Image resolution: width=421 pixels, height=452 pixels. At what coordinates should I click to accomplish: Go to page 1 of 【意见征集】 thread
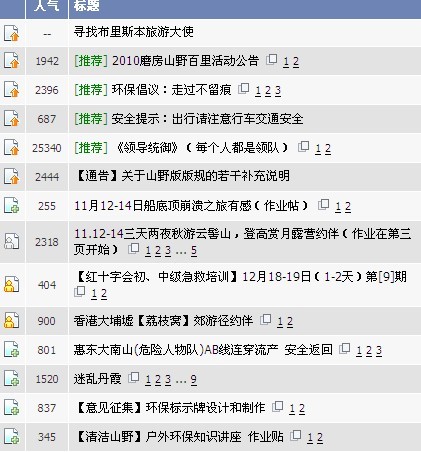pos(292,409)
